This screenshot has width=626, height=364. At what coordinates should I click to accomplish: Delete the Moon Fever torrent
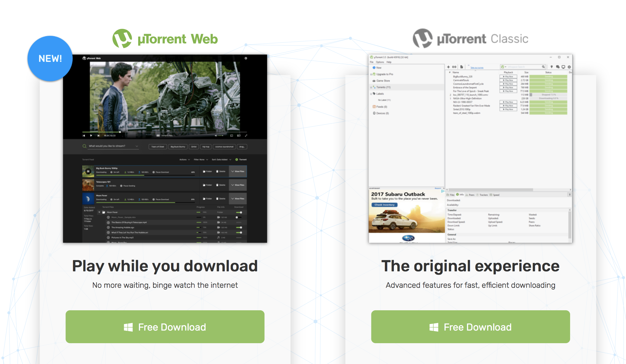tap(221, 199)
